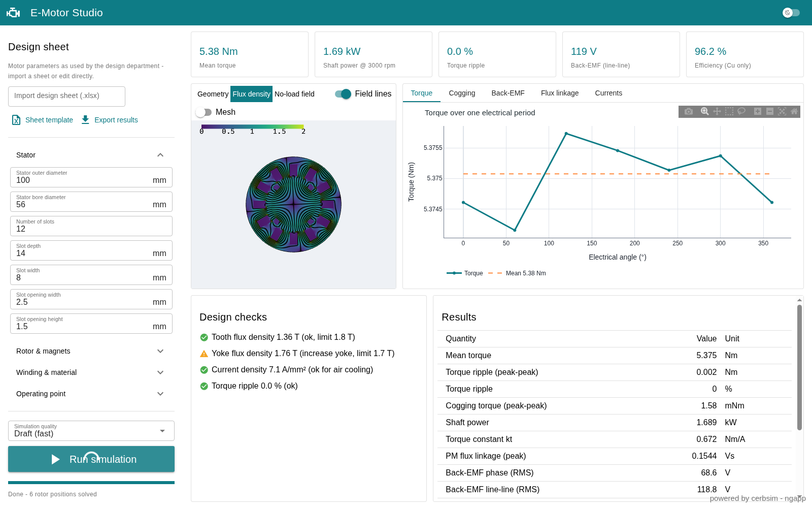
Task: Select the Box Select tool
Action: (x=729, y=111)
